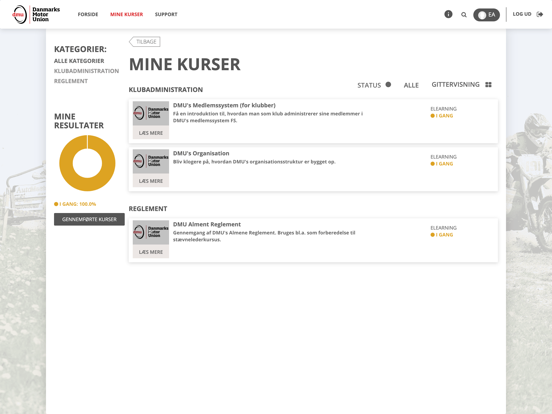Click the TILBAGE back button
This screenshot has height=414, width=552.
coord(145,42)
